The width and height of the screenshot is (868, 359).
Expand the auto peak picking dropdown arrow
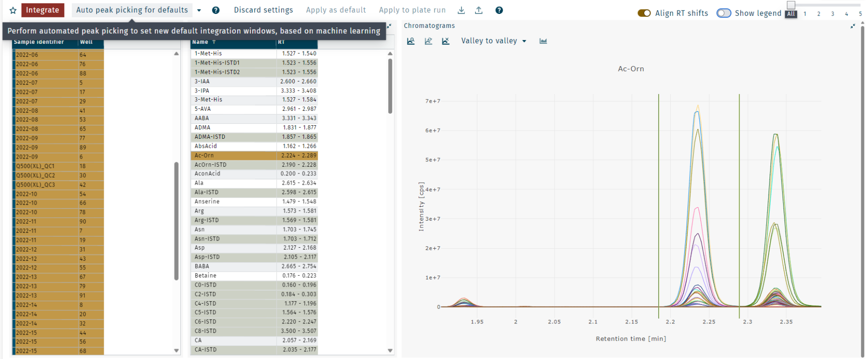199,10
